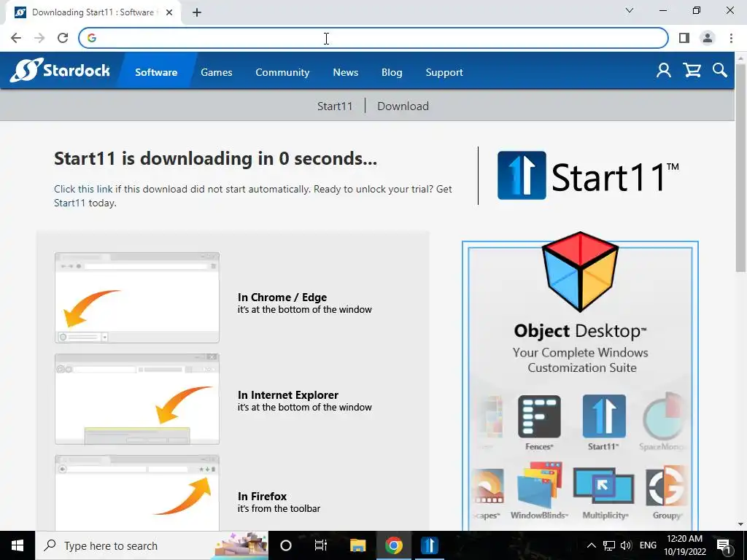
Task: Click the ENG language indicator
Action: pyautogui.click(x=648, y=545)
